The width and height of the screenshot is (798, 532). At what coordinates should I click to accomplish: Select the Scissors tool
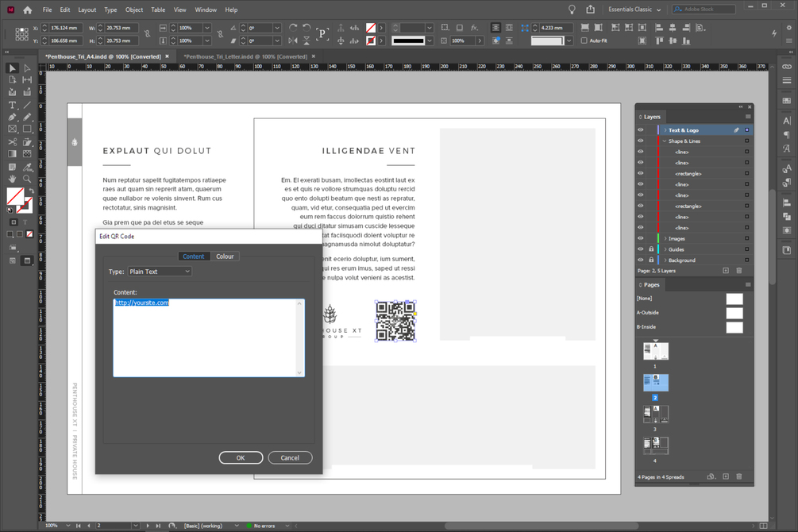(x=12, y=142)
